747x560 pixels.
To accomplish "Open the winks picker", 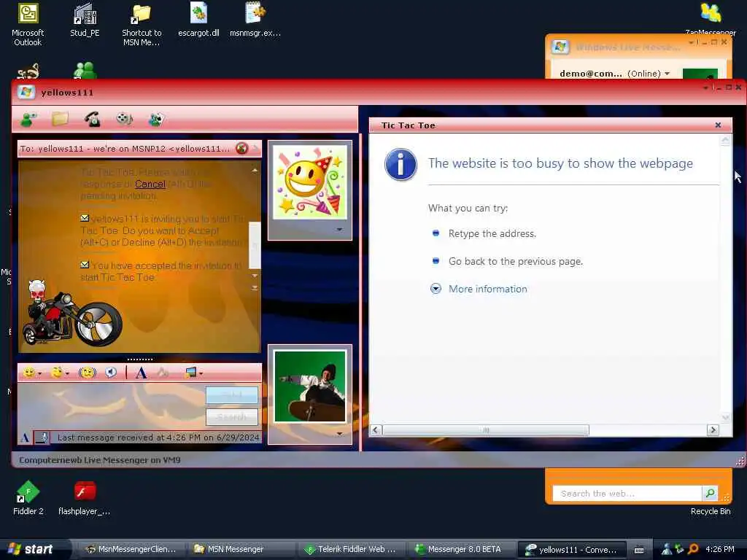I will [57, 373].
